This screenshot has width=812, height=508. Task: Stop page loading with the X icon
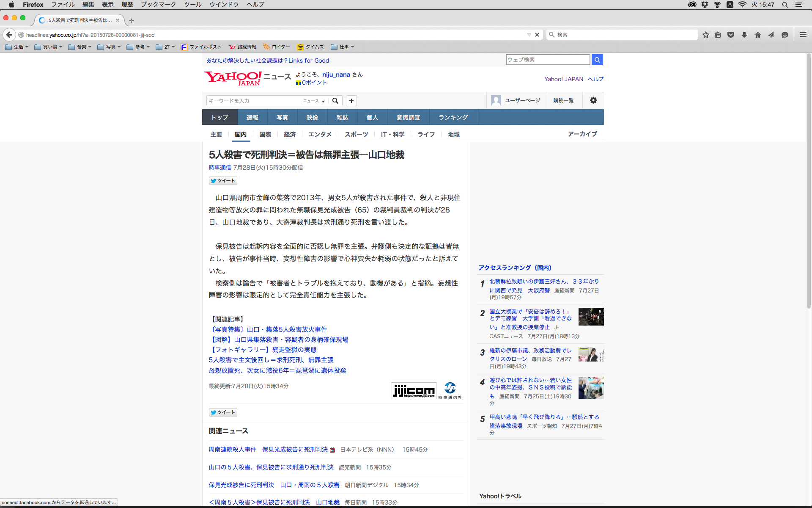537,35
